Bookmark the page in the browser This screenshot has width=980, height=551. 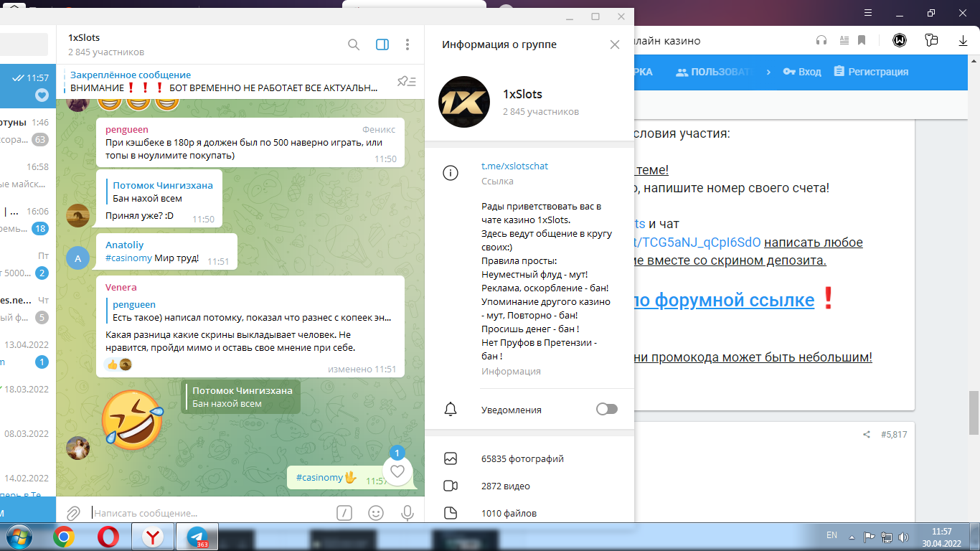tap(862, 41)
